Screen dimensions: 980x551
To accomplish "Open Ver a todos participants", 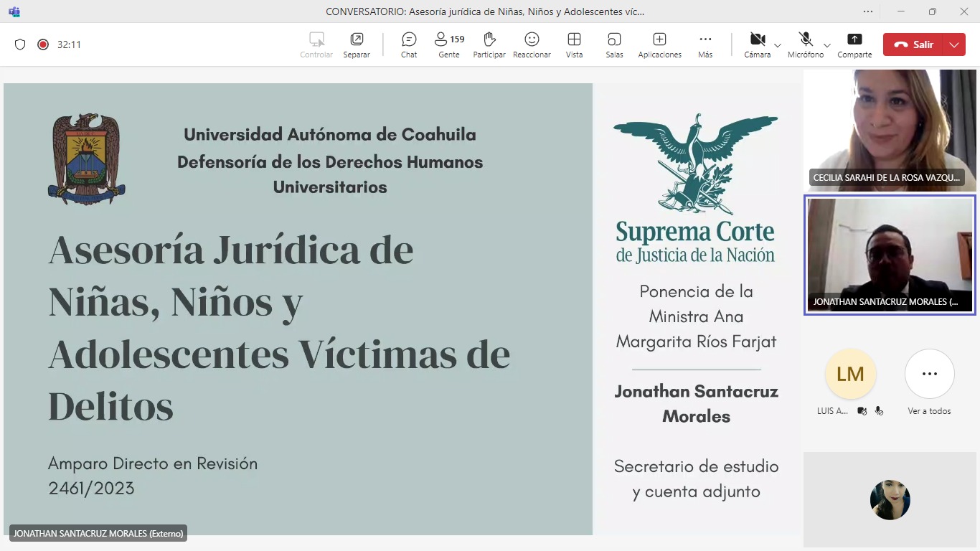I will [929, 374].
